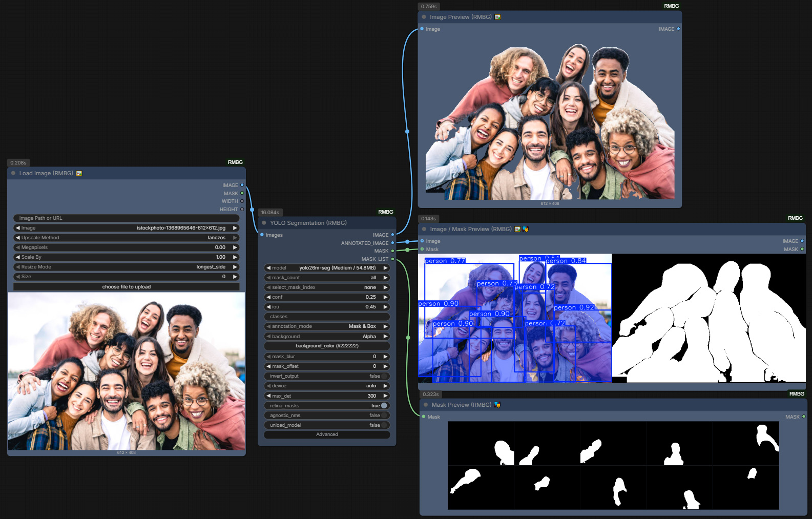This screenshot has height=519, width=812.
Task: Click loaded group photo preview in Load Image node
Action: point(127,371)
